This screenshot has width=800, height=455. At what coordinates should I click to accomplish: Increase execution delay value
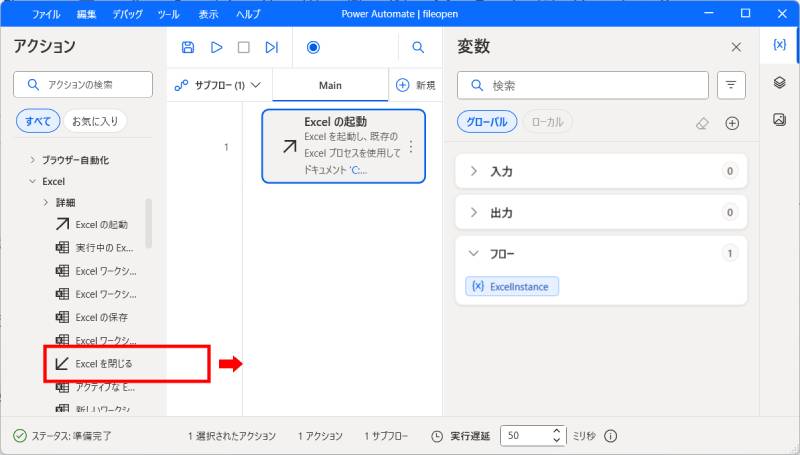tap(557, 432)
